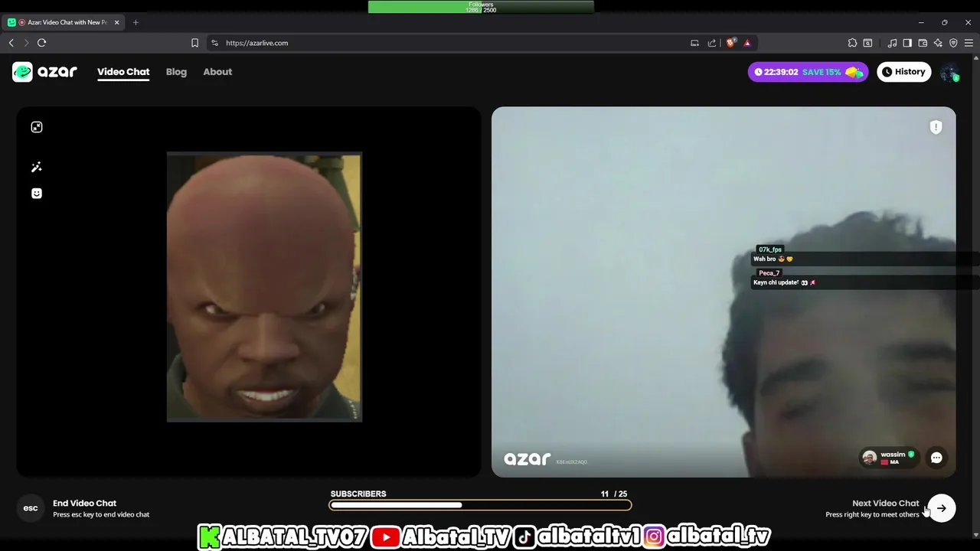
Task: Click the Azar logo in site header
Action: (44, 72)
